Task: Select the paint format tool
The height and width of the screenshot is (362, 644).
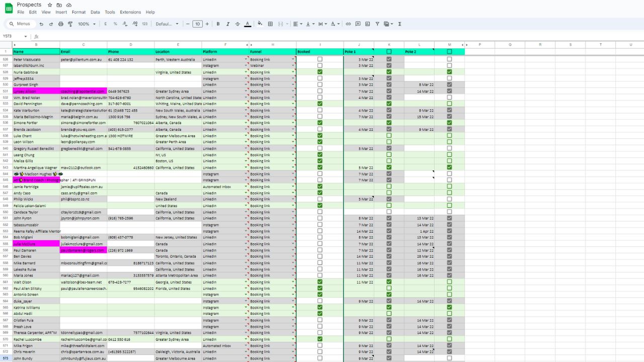Action: pyautogui.click(x=70, y=24)
